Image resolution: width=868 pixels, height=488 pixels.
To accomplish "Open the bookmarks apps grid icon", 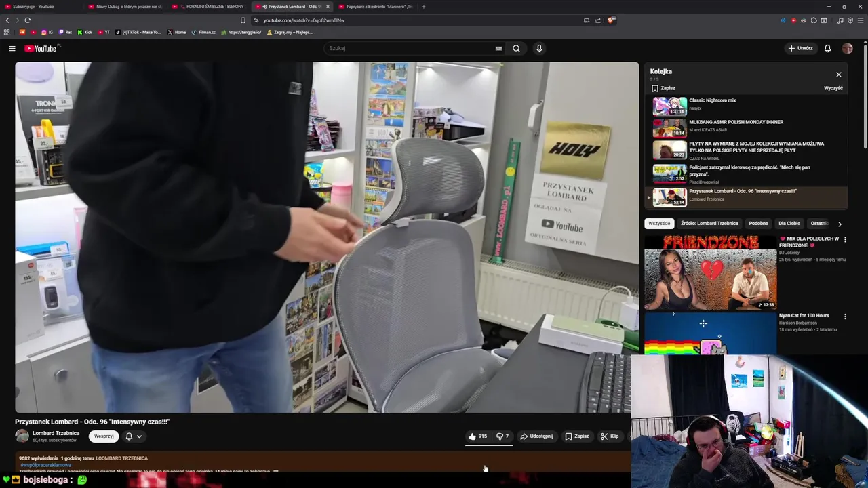I will click(7, 32).
